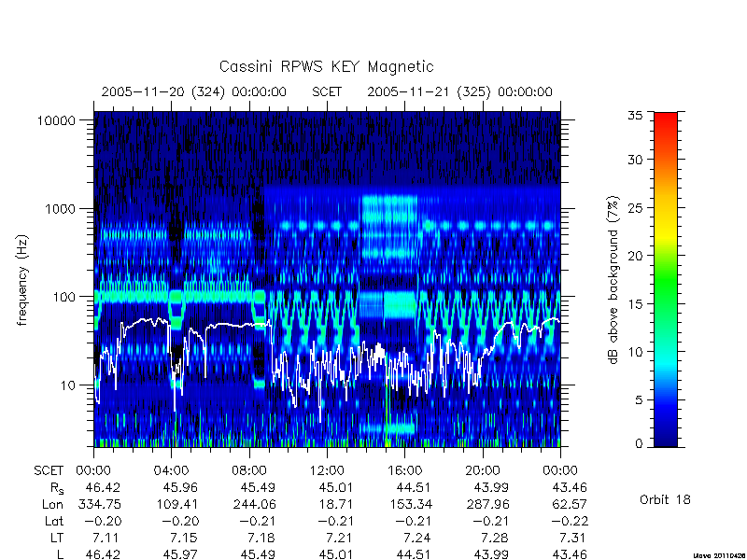Click the 'Lon' row header
The width and height of the screenshot is (747, 560).
click(52, 504)
